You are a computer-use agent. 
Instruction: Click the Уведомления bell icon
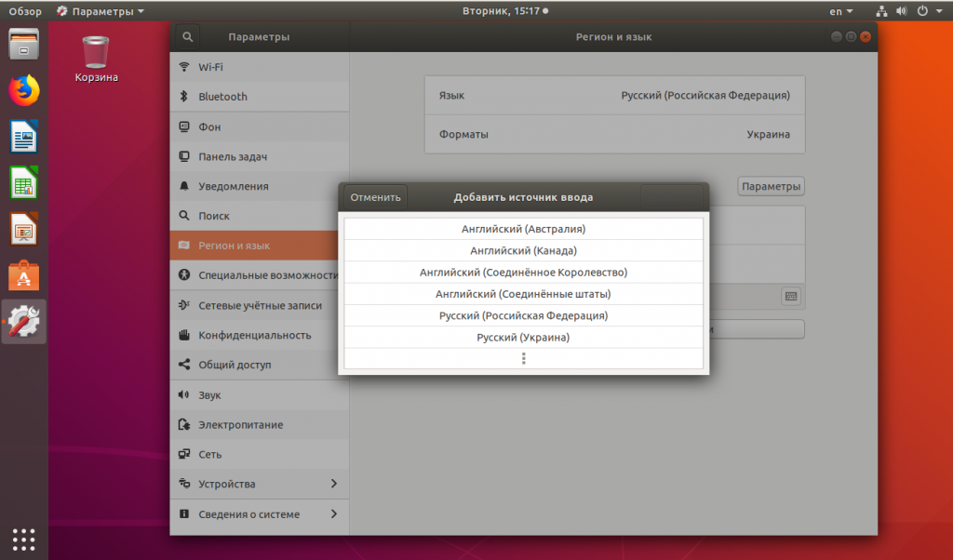coord(184,186)
